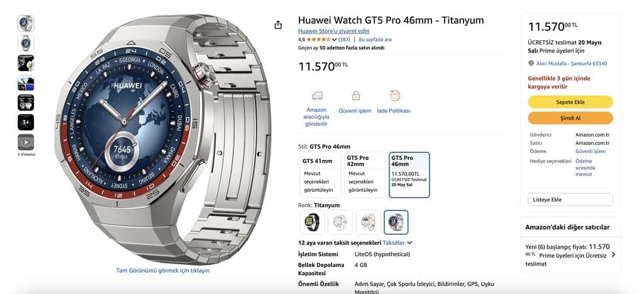Open the 3+ more images thumbnail
The width and height of the screenshot is (644, 294).
coord(26,123)
